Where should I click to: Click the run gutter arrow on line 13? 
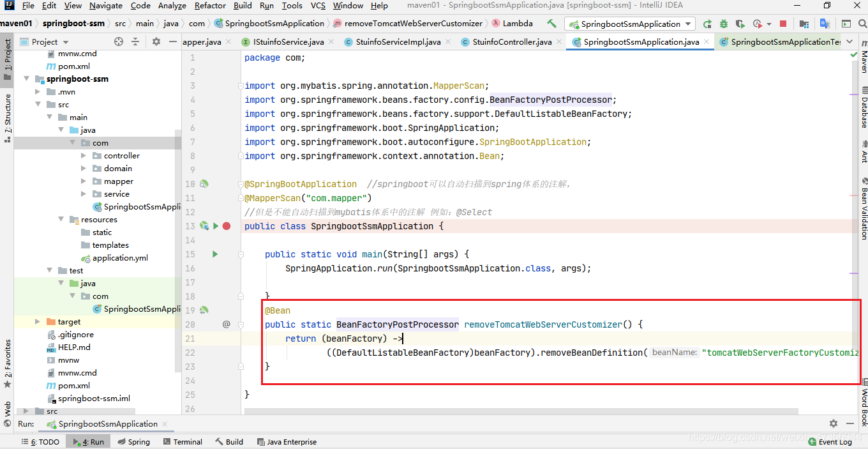(x=216, y=226)
